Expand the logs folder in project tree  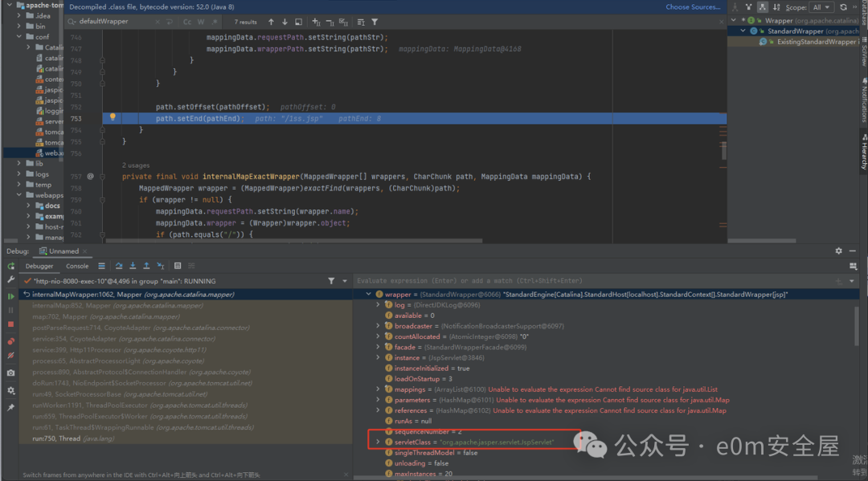[18, 173]
